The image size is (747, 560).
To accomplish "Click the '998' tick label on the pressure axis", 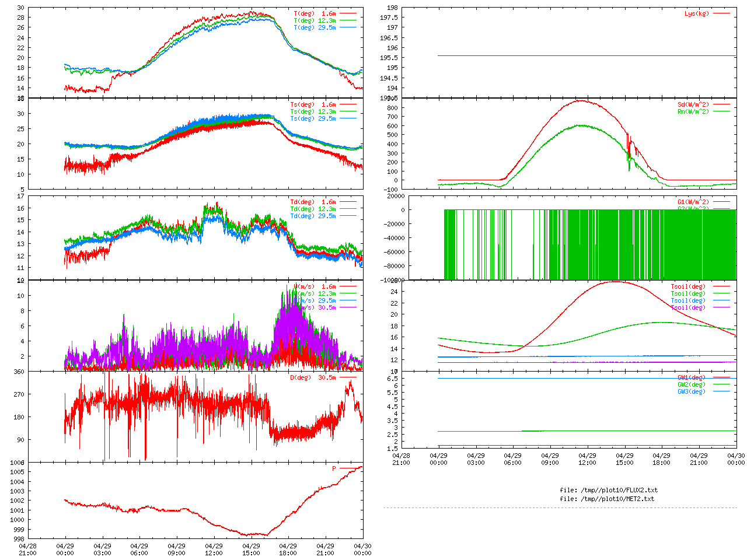I will (x=19, y=539).
